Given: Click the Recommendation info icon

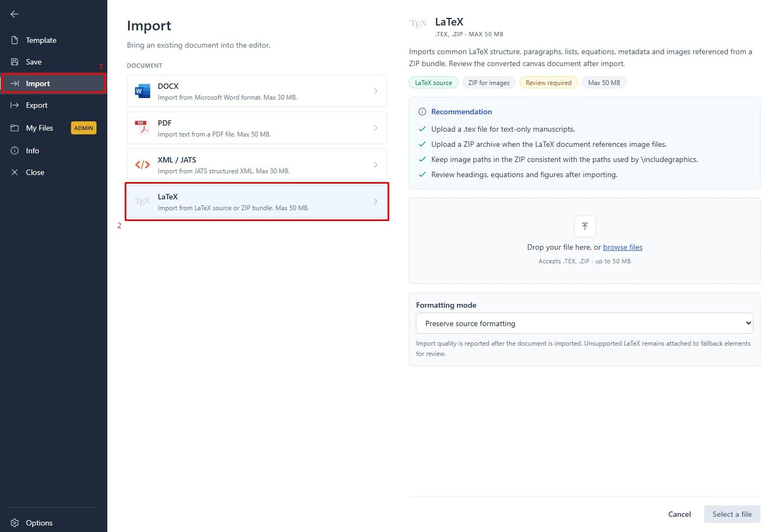Looking at the screenshot, I should pyautogui.click(x=422, y=112).
